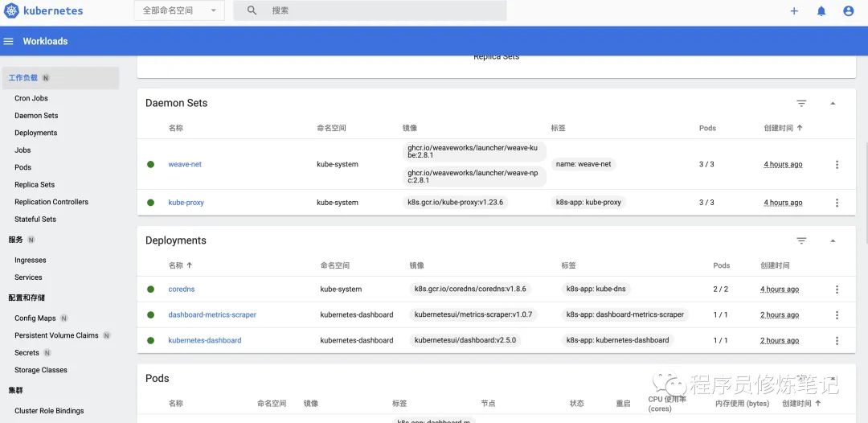Open Daemon Sets in sidebar
The height and width of the screenshot is (423, 868).
pyautogui.click(x=36, y=116)
